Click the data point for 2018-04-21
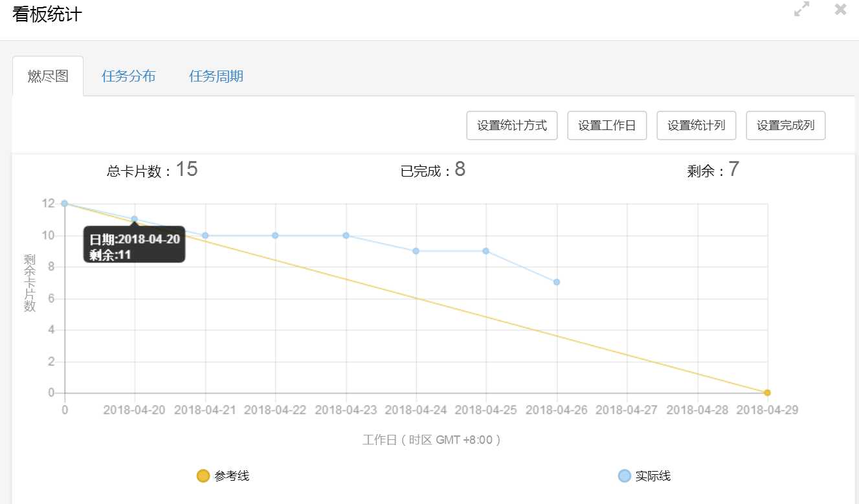 click(205, 236)
